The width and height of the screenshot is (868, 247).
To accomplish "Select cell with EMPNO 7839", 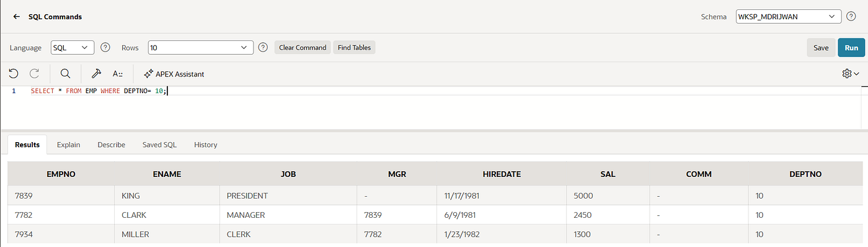I will click(x=61, y=195).
